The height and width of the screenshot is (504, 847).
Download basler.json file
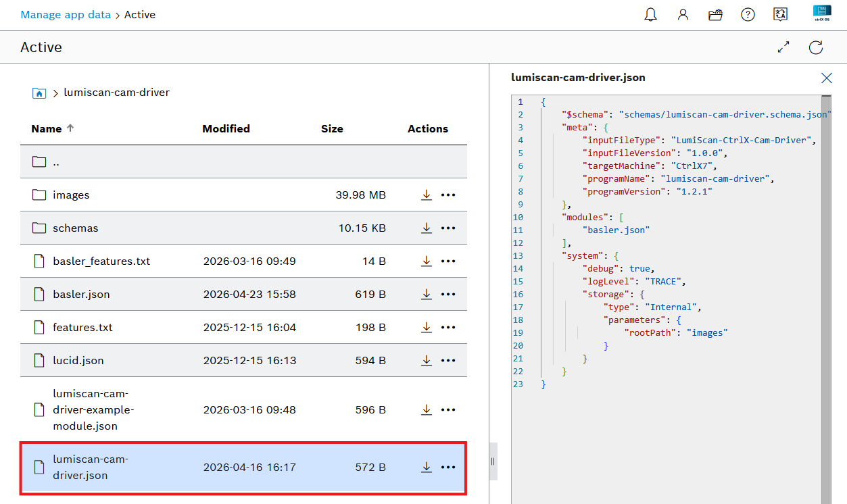tap(427, 295)
